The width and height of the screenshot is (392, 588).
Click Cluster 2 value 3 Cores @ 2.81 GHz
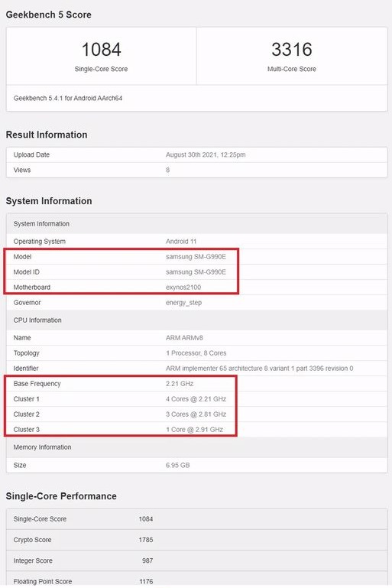(x=196, y=414)
